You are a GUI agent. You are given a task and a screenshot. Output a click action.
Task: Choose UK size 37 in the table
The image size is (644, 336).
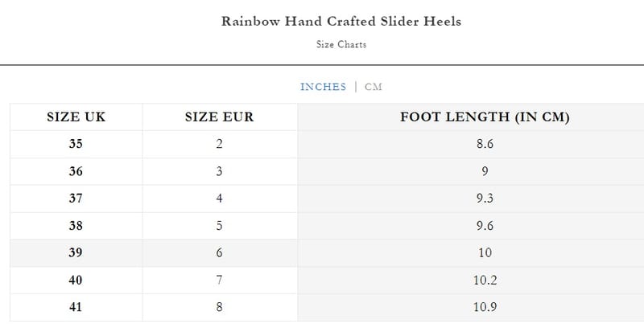click(x=76, y=199)
